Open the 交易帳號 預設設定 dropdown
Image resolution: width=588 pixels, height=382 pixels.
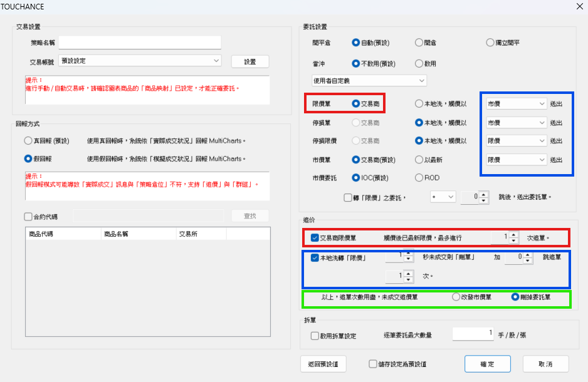pyautogui.click(x=139, y=61)
